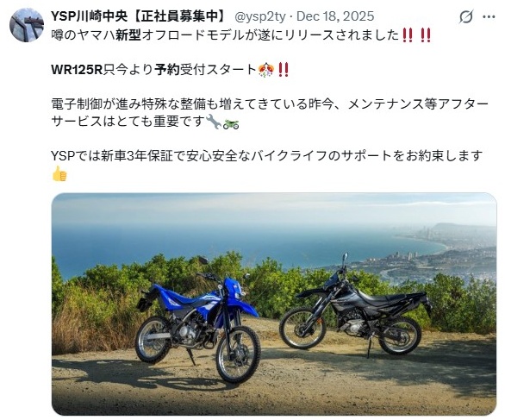This screenshot has height=420, width=505.
Task: Click the small motorcycle emoji
Action: (x=231, y=124)
